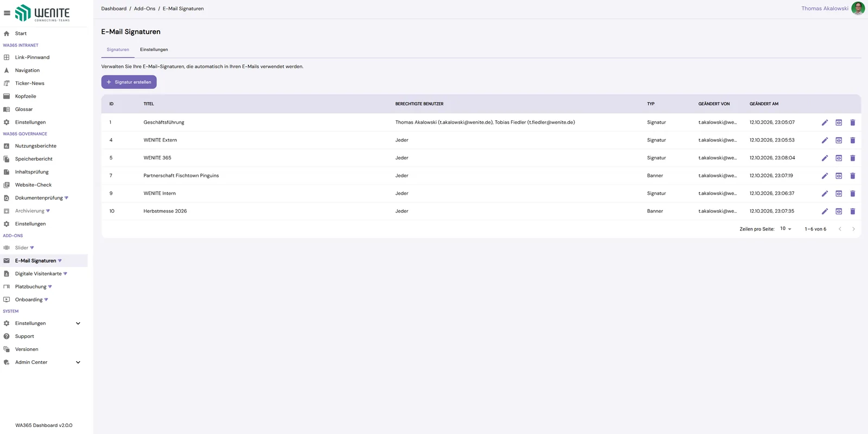The image size is (868, 434).
Task: Click the Nutzungsberichte chart icon
Action: pyautogui.click(x=7, y=146)
